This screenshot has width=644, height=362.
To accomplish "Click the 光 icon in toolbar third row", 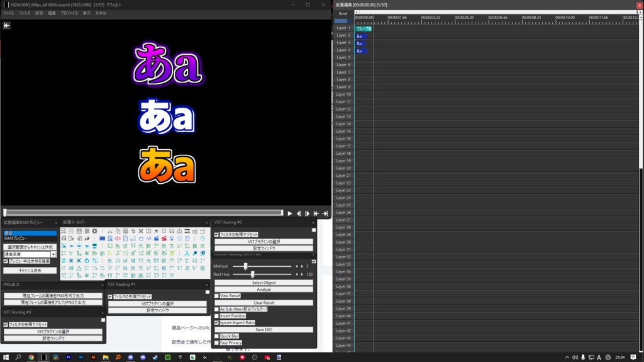I will tap(141, 246).
